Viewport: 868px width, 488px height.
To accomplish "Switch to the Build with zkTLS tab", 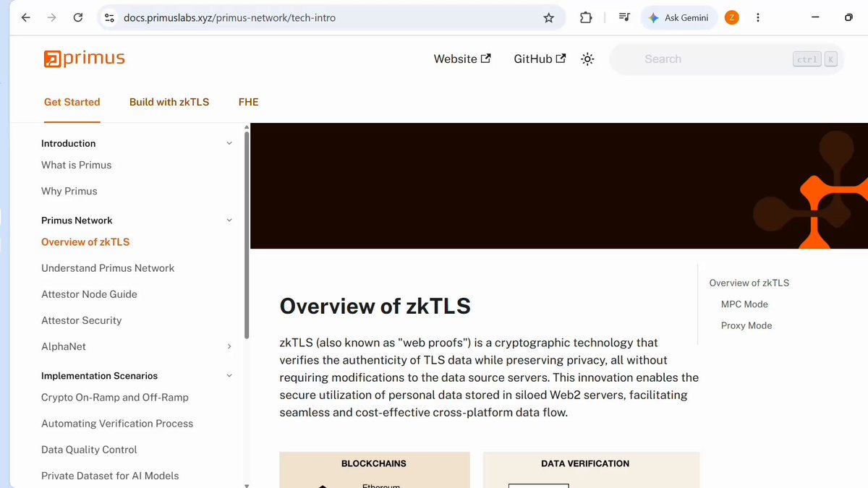I will point(169,102).
